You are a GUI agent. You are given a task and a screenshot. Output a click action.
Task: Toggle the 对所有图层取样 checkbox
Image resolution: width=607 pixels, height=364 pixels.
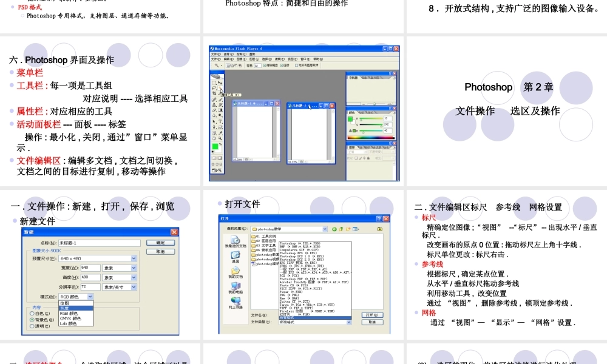(297, 66)
